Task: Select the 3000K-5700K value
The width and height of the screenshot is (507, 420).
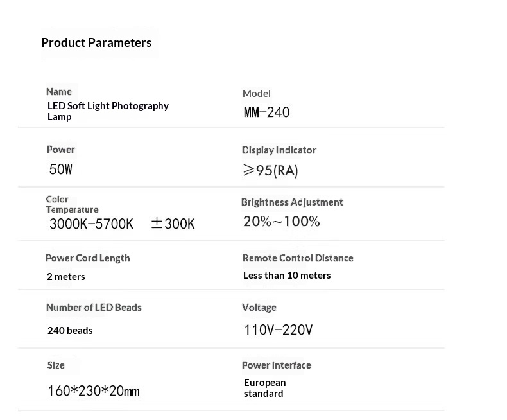Action: [x=91, y=223]
